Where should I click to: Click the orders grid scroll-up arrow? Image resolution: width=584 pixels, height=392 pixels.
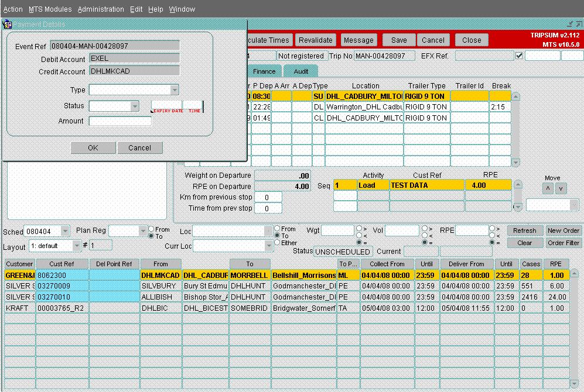click(x=574, y=274)
